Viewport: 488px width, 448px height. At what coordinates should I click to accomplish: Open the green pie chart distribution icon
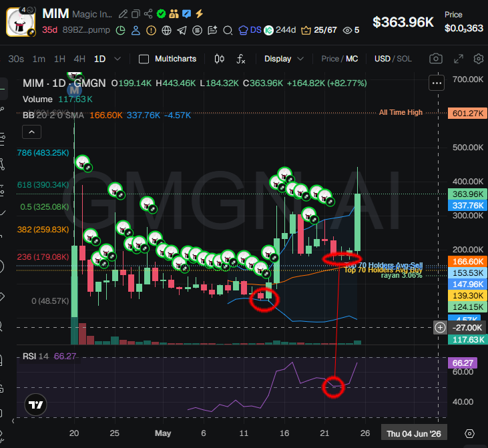(x=120, y=31)
